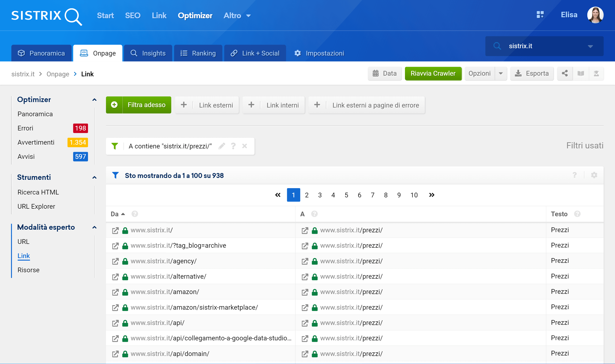
Task: Open www.sistrix.it/ source URL externally
Action: click(115, 230)
